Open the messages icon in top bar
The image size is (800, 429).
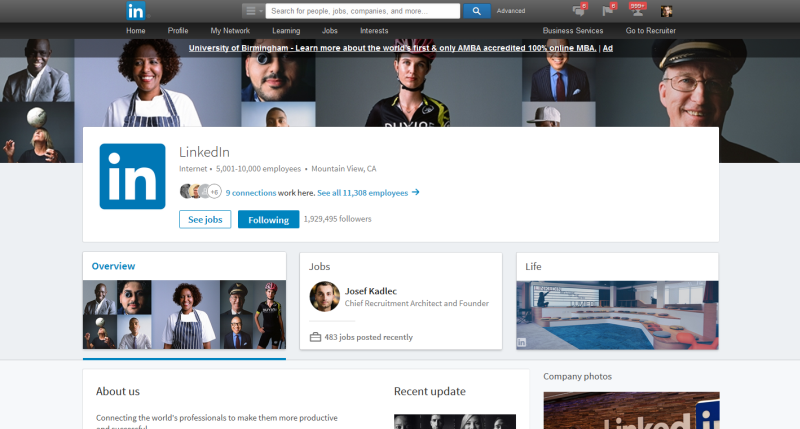tap(579, 10)
